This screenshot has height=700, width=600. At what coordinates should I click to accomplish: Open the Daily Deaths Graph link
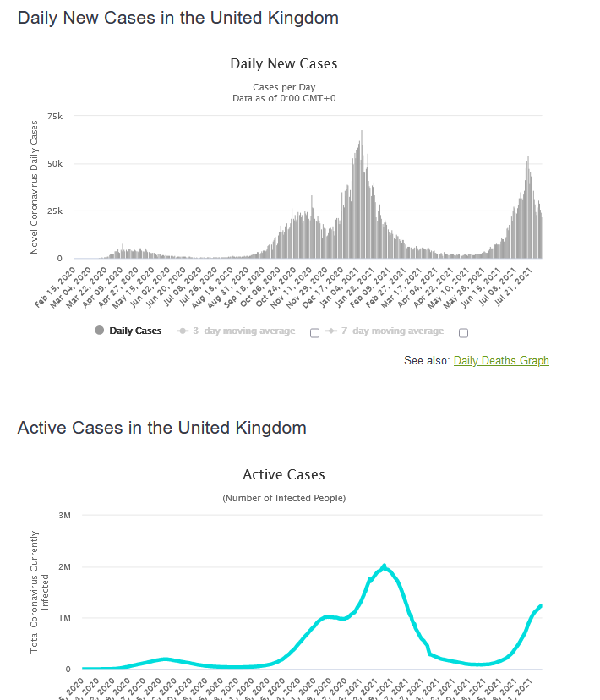(x=501, y=361)
